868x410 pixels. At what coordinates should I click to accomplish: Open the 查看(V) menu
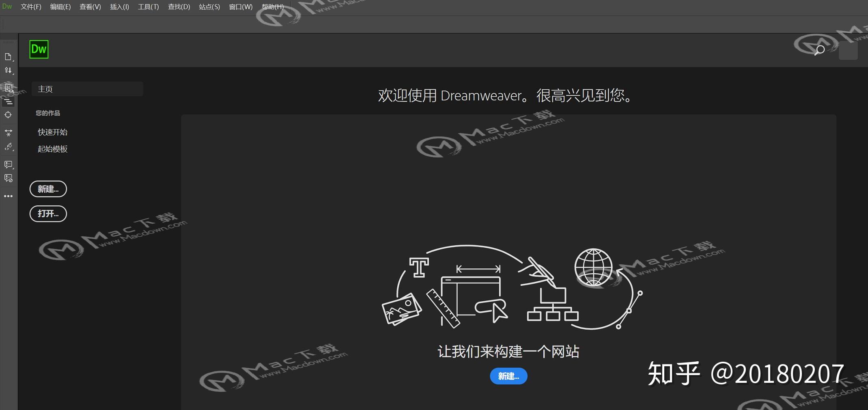pos(90,7)
